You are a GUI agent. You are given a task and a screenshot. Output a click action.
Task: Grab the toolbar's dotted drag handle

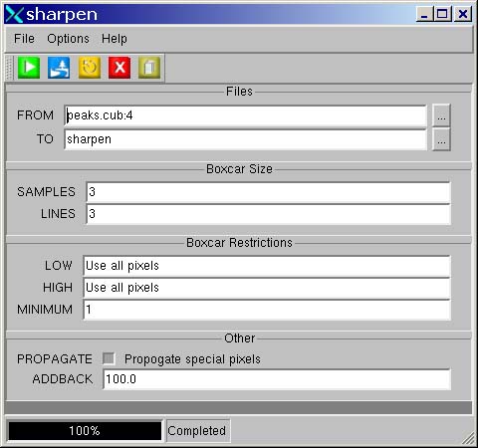click(9, 68)
